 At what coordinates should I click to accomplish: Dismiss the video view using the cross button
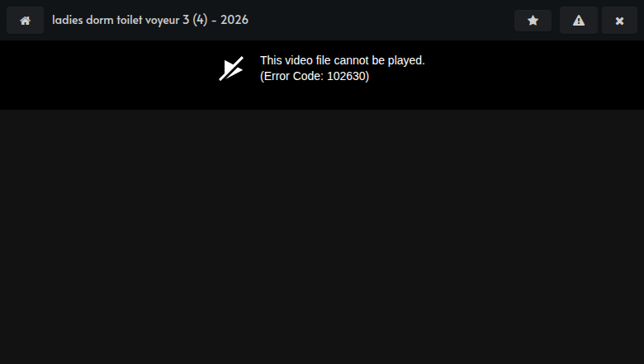point(619,21)
